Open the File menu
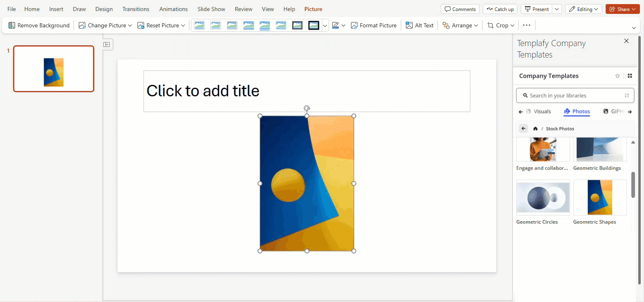This screenshot has width=644, height=302. click(x=11, y=9)
